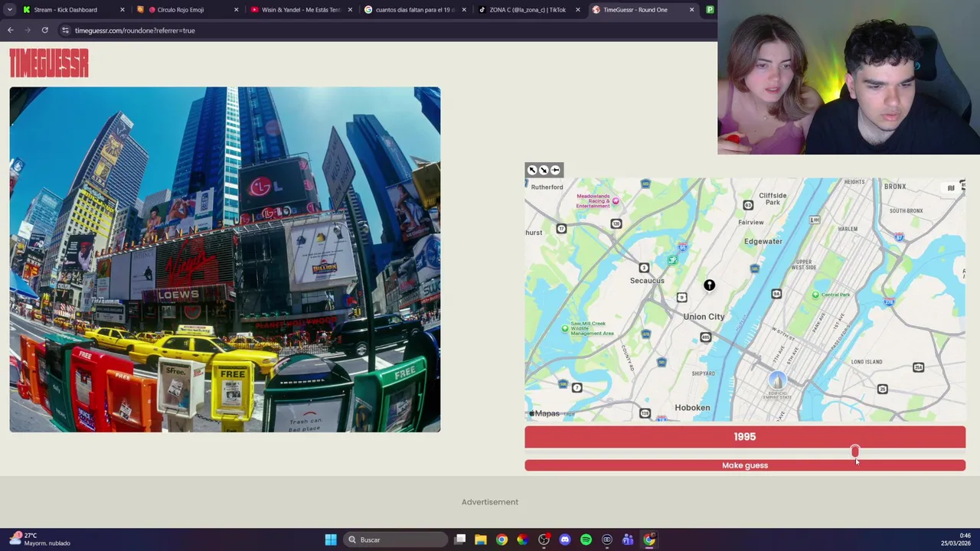Click the Advertisement label
980x551 pixels.
[490, 502]
